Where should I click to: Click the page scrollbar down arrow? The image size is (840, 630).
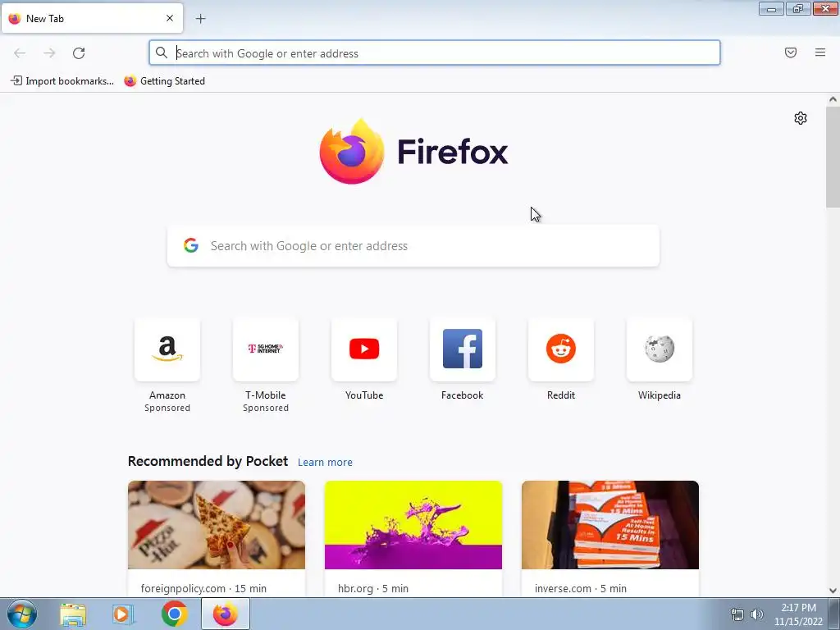pyautogui.click(x=833, y=591)
